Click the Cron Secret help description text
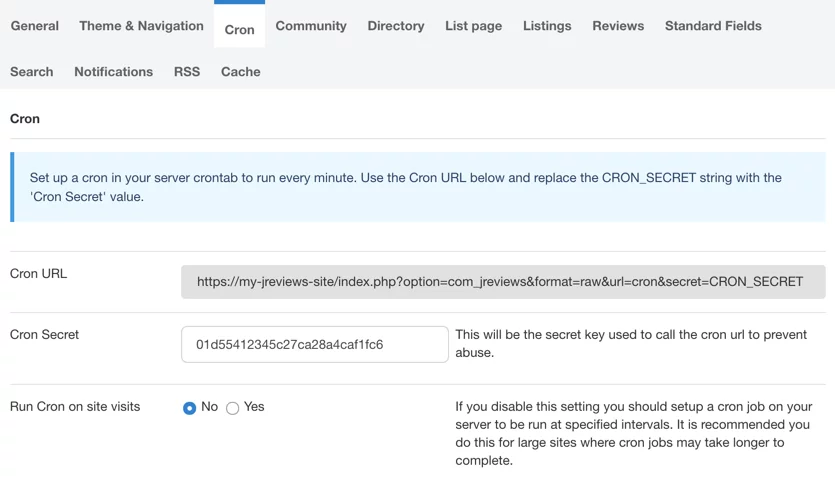 [x=630, y=343]
